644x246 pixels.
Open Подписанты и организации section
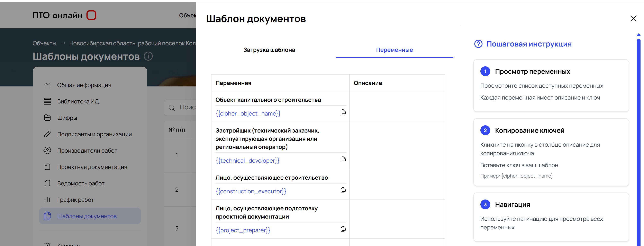[x=90, y=134]
